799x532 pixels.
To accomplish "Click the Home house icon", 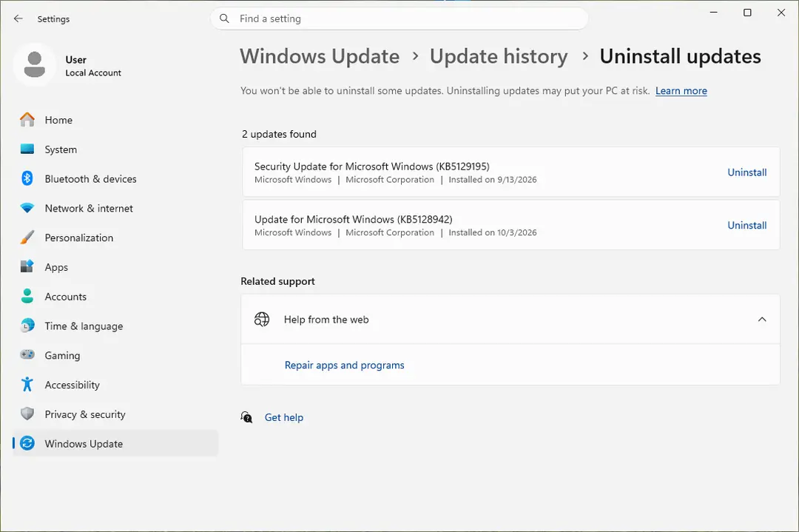I will [x=27, y=120].
